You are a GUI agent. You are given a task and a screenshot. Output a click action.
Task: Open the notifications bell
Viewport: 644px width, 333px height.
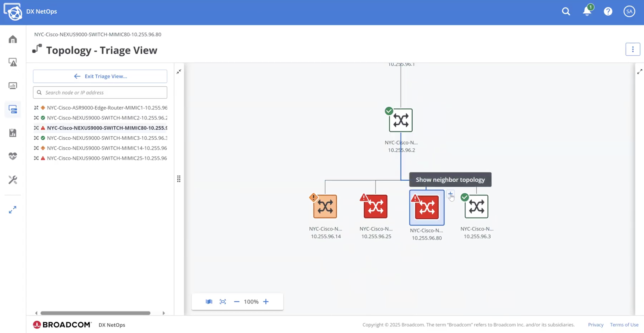click(x=587, y=11)
